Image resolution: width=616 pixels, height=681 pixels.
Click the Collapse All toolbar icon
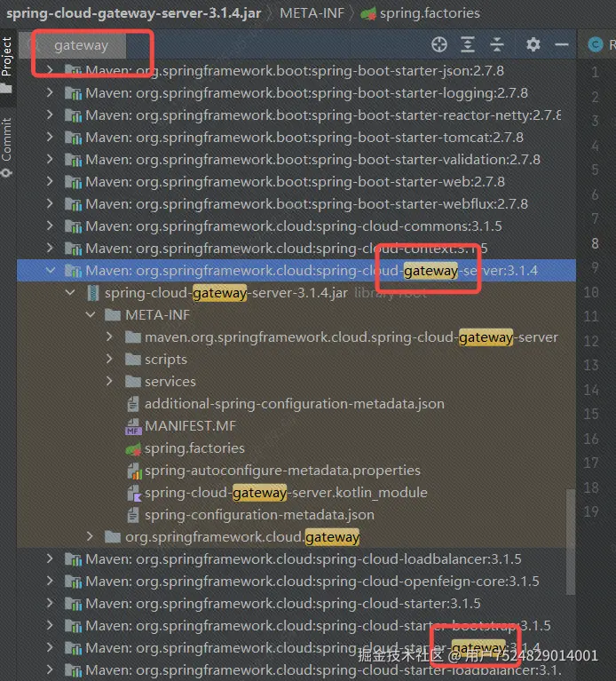click(497, 44)
